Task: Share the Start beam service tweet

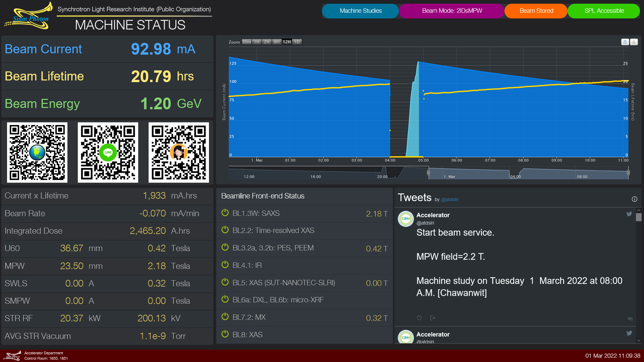Action: (x=433, y=318)
